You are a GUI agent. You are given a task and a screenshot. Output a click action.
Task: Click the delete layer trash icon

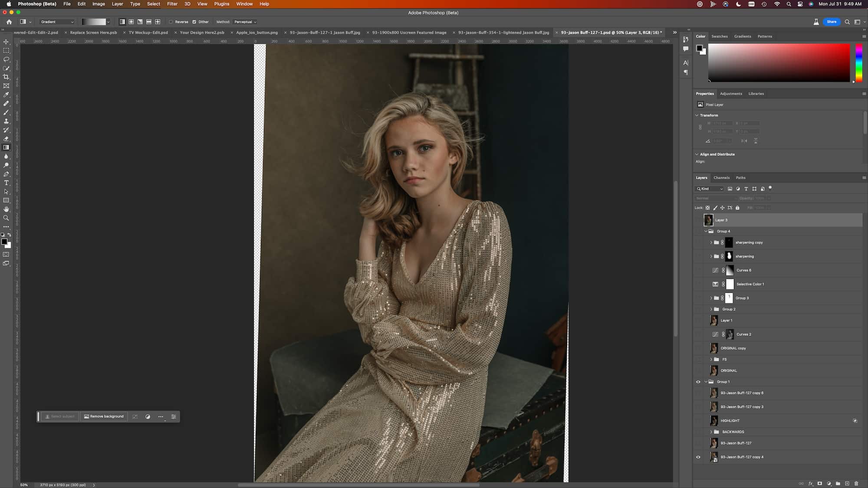(856, 483)
